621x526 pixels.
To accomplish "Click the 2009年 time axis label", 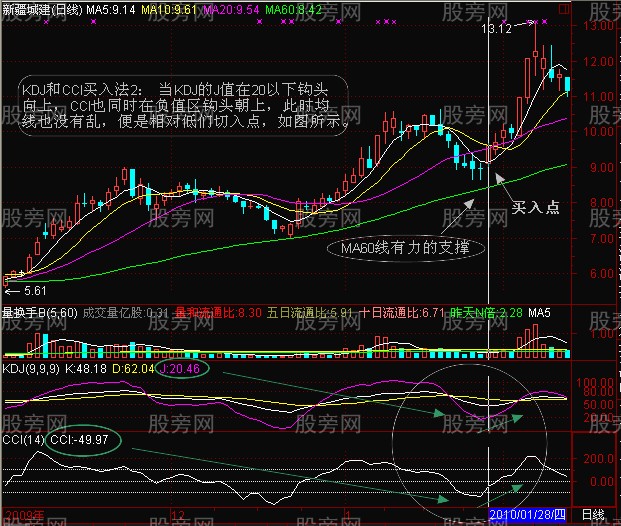I will [x=25, y=515].
